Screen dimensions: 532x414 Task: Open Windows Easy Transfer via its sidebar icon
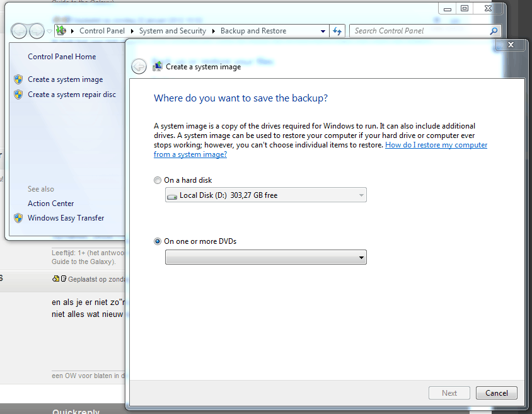pyautogui.click(x=18, y=217)
